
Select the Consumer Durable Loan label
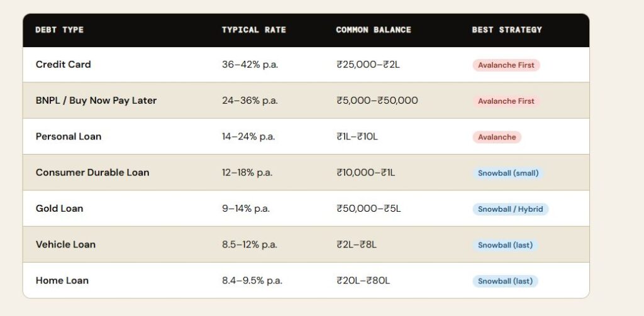92,173
